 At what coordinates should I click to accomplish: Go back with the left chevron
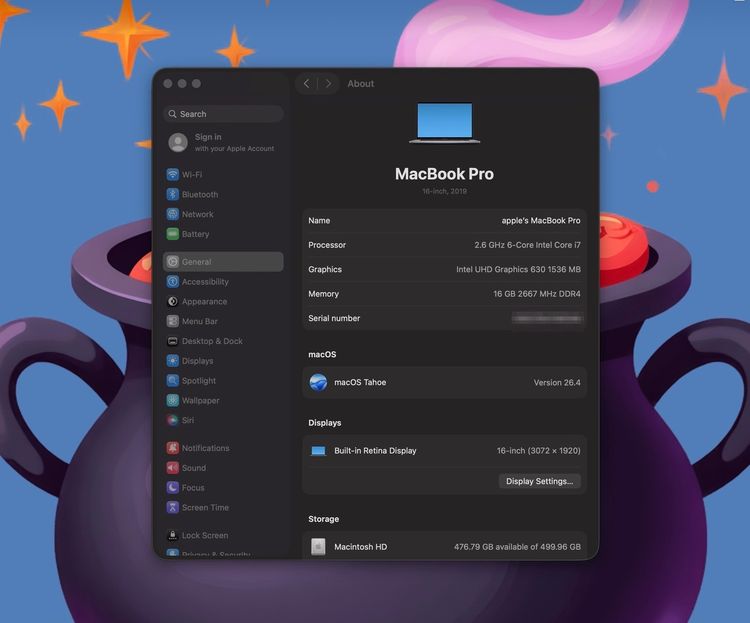[307, 84]
